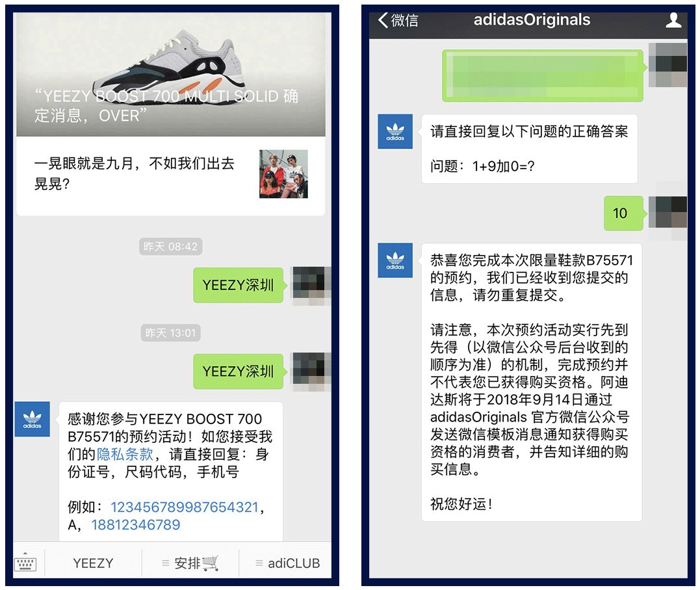Image resolution: width=700 pixels, height=590 pixels.
Task: Tap the blurred green message bubble
Action: click(543, 75)
